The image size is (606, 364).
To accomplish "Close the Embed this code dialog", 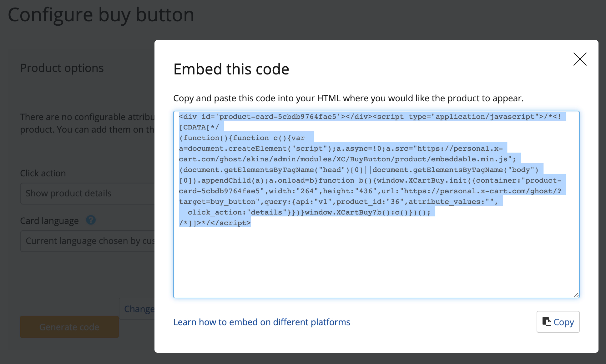I will click(580, 59).
